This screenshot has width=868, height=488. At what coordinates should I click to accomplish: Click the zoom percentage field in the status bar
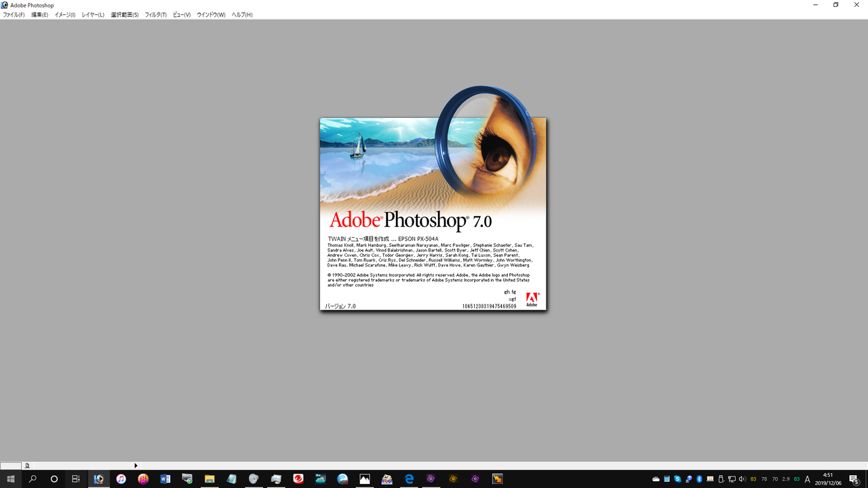click(10, 466)
